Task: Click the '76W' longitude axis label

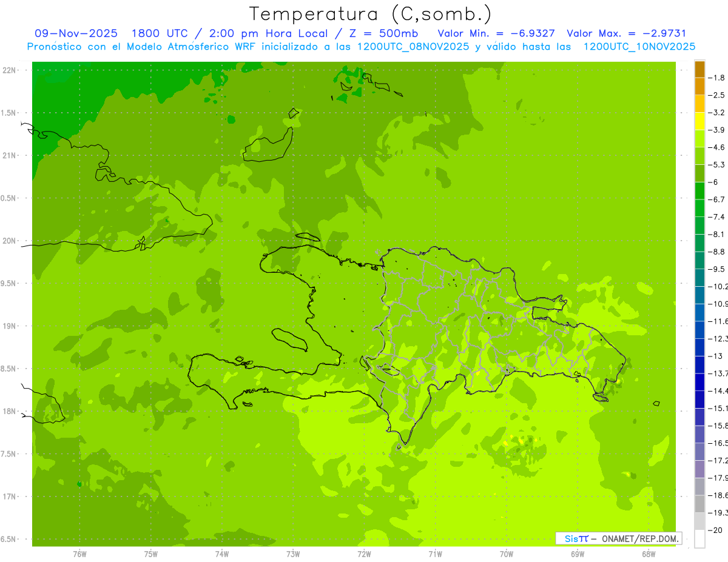Action: [x=79, y=554]
